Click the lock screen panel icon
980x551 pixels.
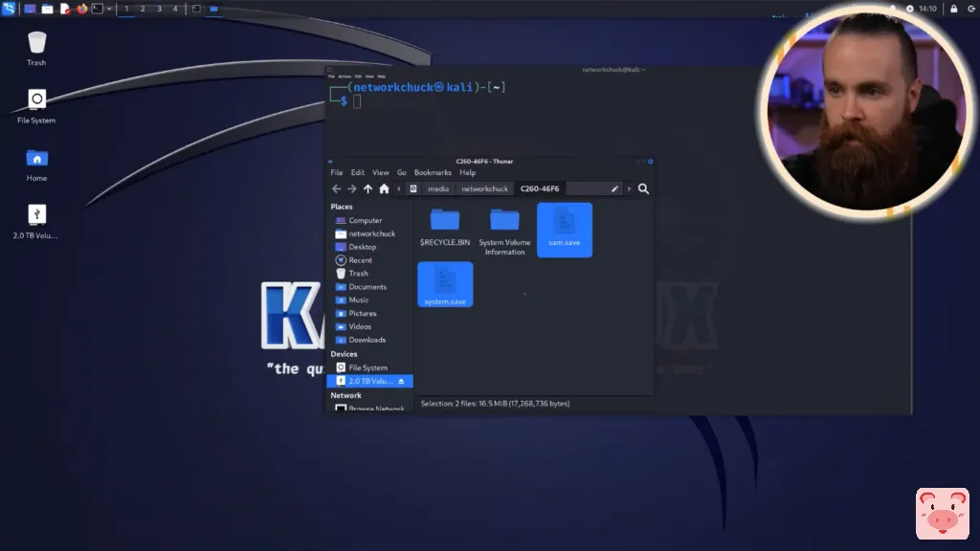[954, 9]
